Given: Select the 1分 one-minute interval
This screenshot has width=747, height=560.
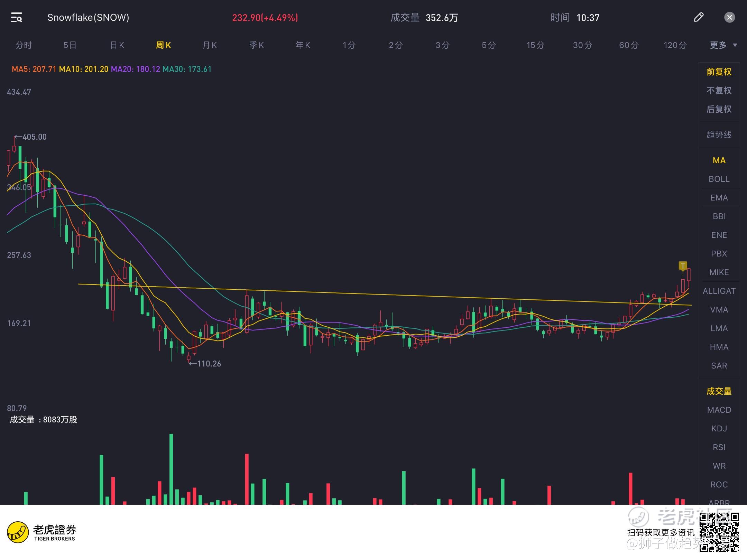Looking at the screenshot, I should 349,45.
